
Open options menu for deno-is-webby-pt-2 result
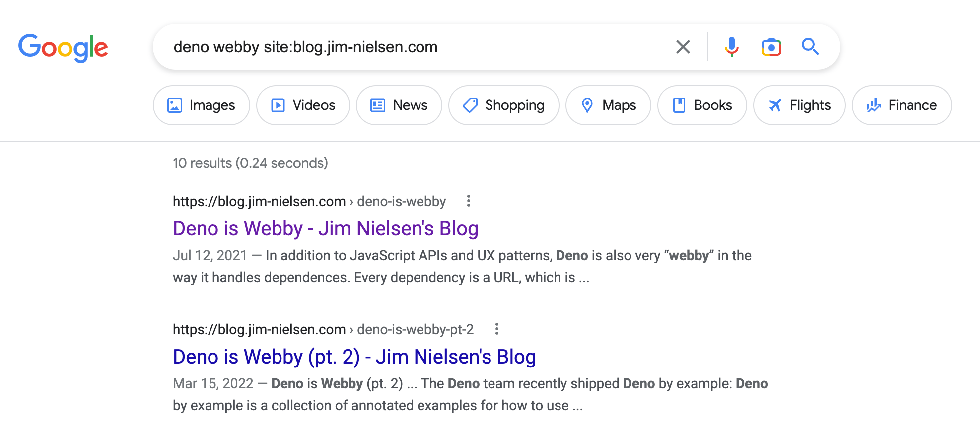[496, 329]
